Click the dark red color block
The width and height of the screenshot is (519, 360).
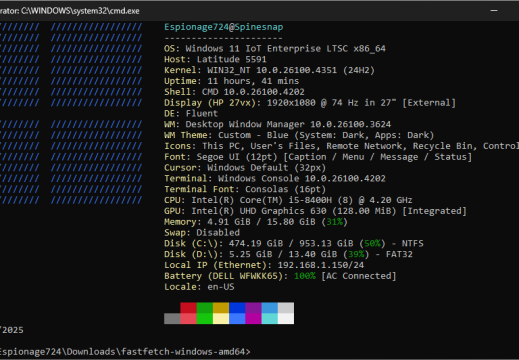click(188, 308)
